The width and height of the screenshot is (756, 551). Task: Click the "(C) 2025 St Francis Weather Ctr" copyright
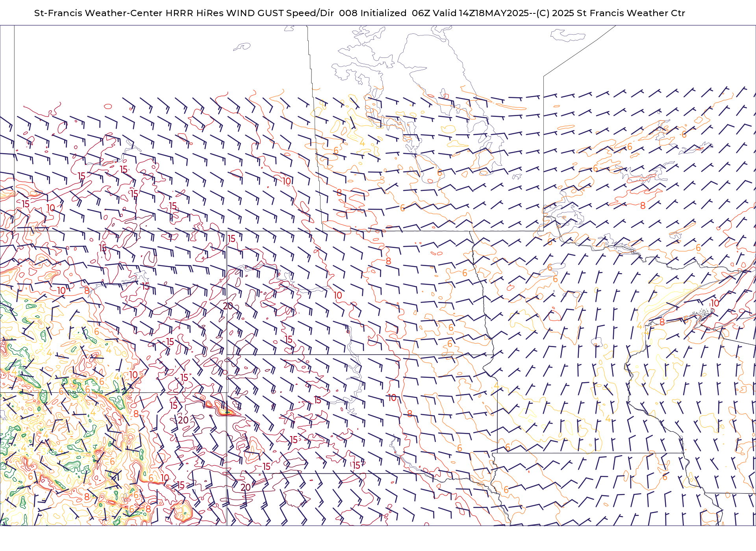(611, 13)
